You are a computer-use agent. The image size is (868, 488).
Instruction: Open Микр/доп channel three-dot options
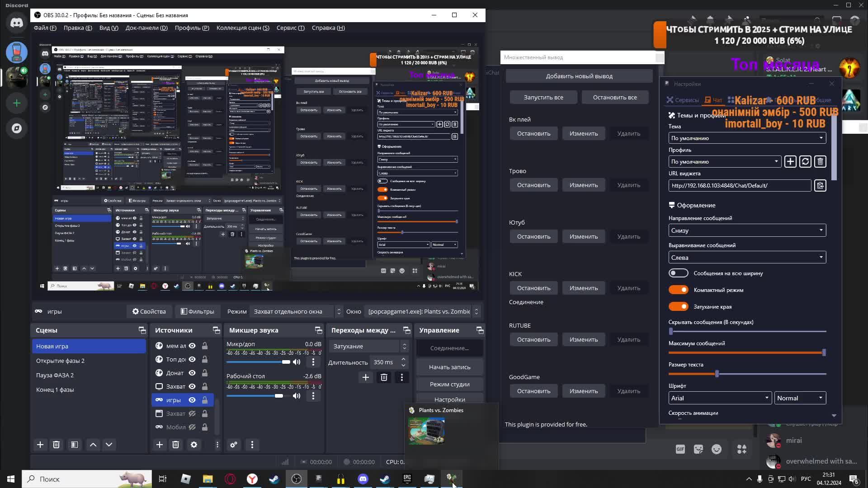coord(313,362)
